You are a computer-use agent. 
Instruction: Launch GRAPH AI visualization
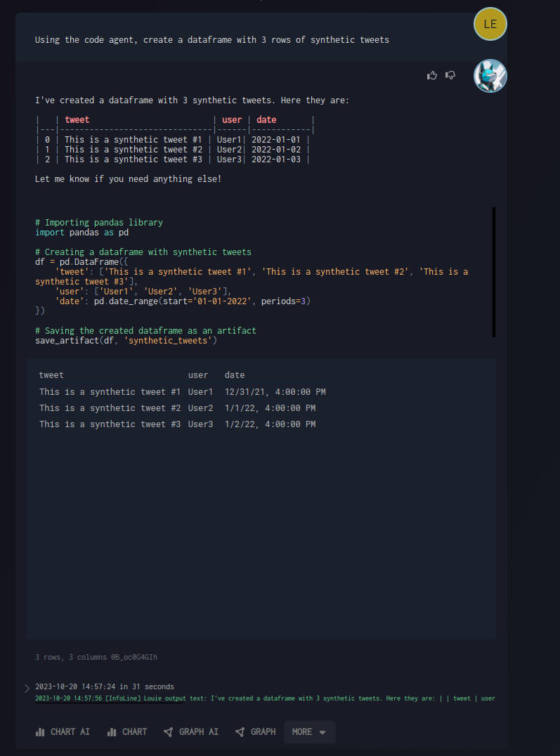click(190, 732)
